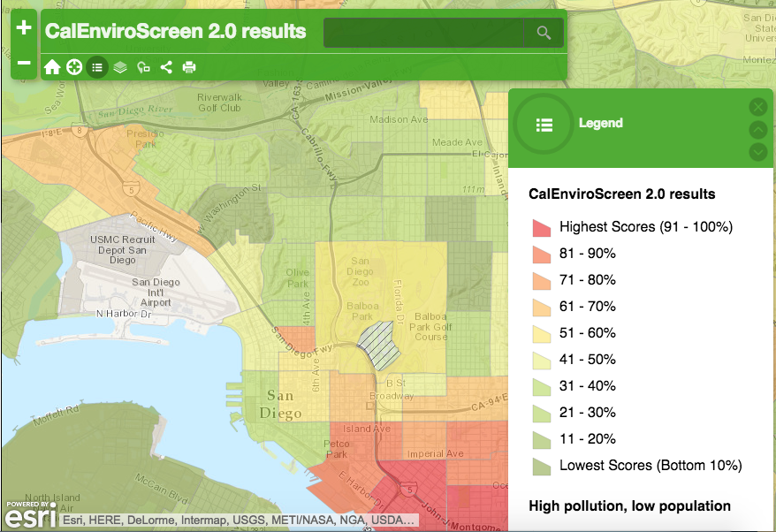Click the Olive Park label
The height and width of the screenshot is (532, 776).
pos(298,278)
